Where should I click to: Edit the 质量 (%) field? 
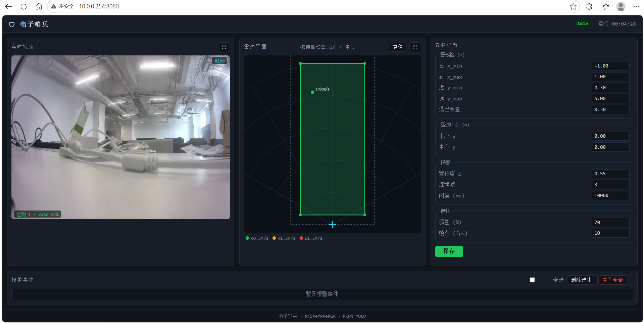pos(610,222)
